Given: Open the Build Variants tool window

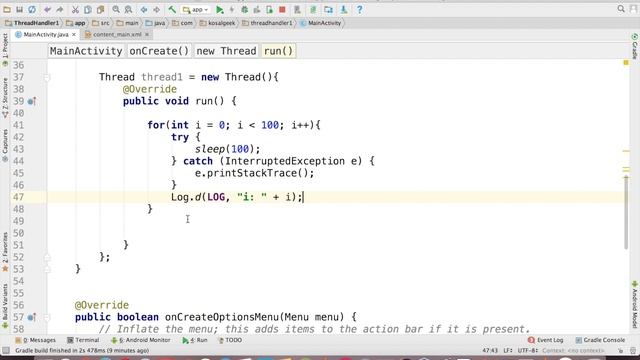Looking at the screenshot, I should (5, 306).
